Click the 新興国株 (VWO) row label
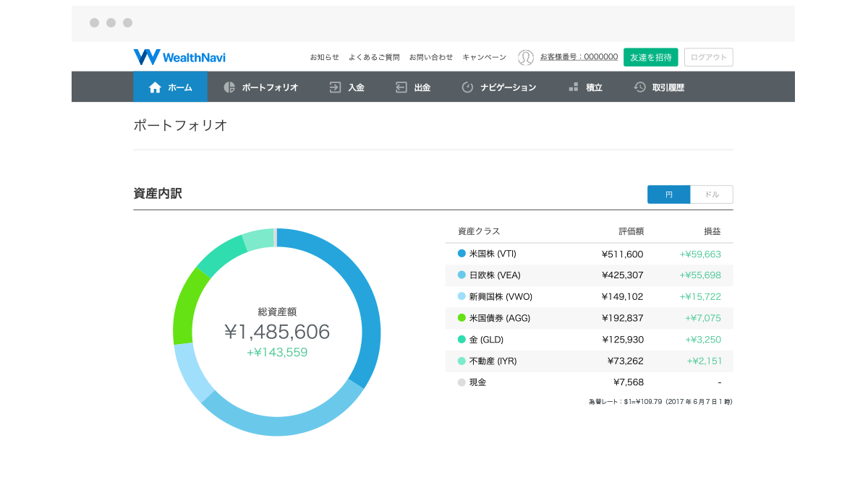This screenshot has height=477, width=868. click(501, 296)
